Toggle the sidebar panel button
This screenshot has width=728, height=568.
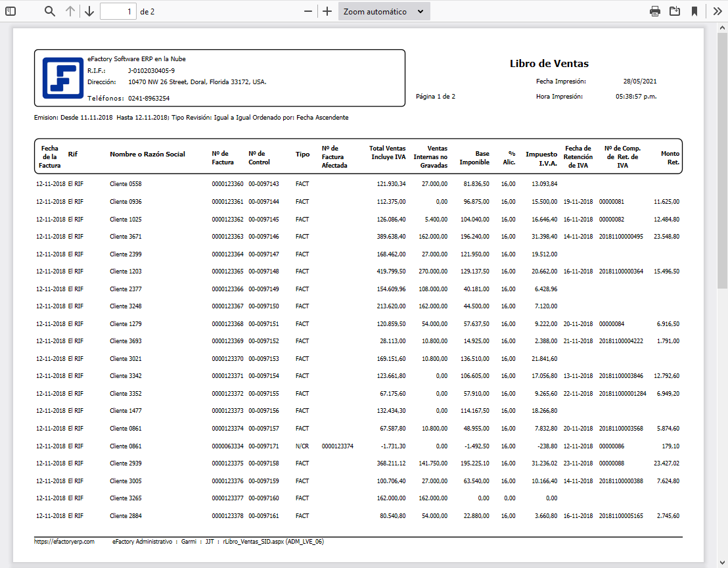coord(11,11)
